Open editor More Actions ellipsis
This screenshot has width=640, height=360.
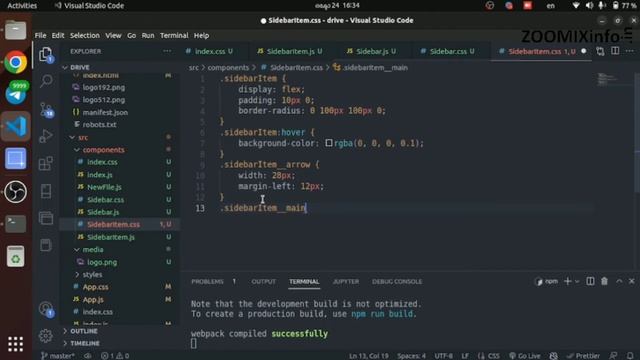(629, 51)
